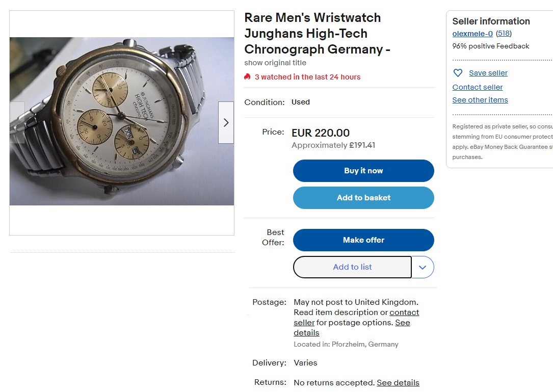Click the Add to list button
The image size is (553, 392).
(x=352, y=267)
